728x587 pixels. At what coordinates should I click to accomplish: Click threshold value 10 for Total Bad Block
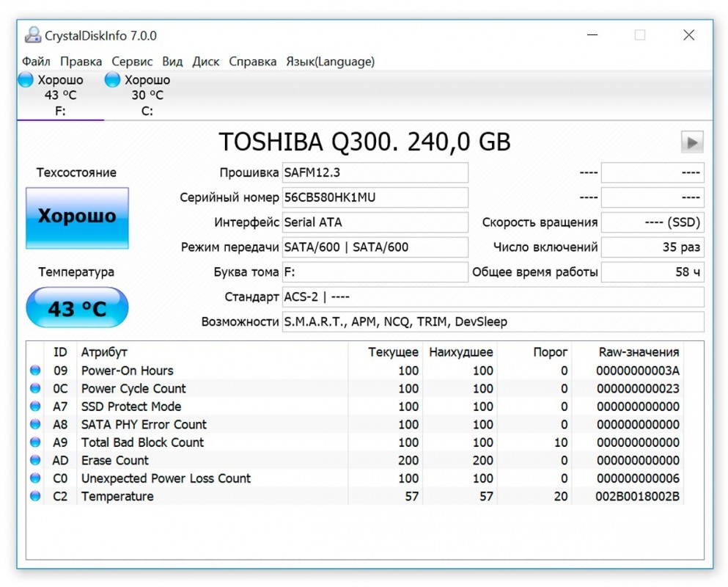point(561,442)
